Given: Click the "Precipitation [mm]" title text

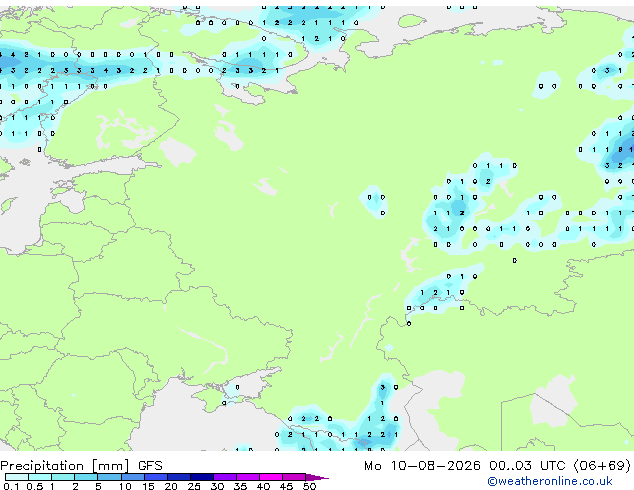Looking at the screenshot, I should [65, 466].
